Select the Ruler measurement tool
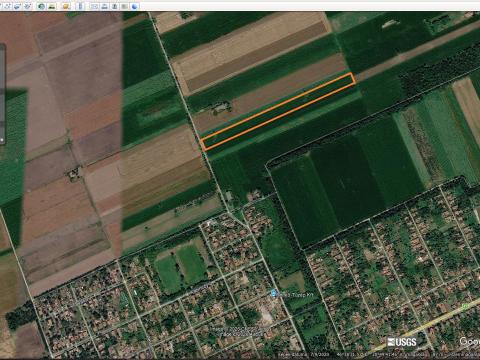 tap(80, 6)
